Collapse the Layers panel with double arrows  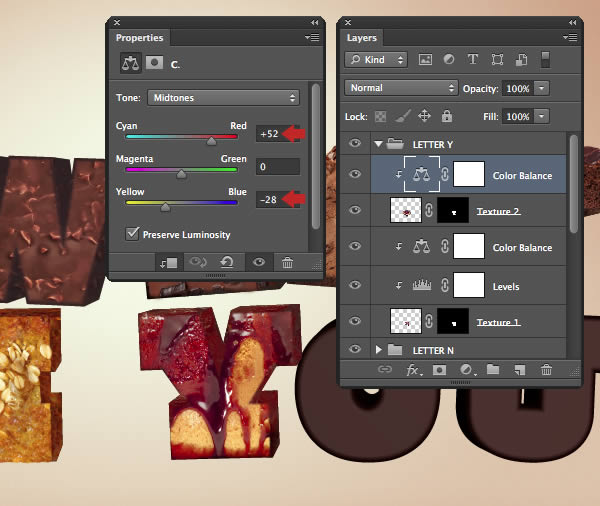coord(572,23)
